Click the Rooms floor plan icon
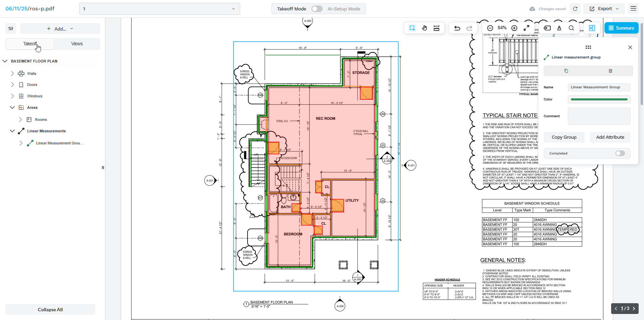Screen dimensions: 644x320 tap(29, 120)
